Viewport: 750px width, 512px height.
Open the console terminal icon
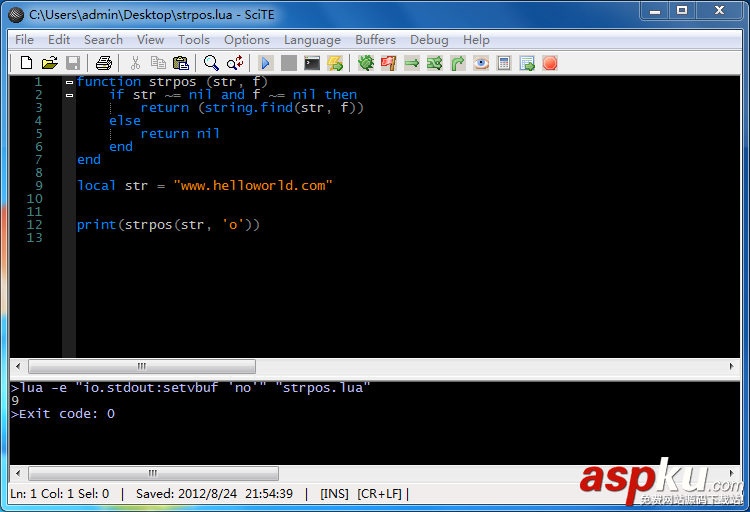click(x=312, y=63)
